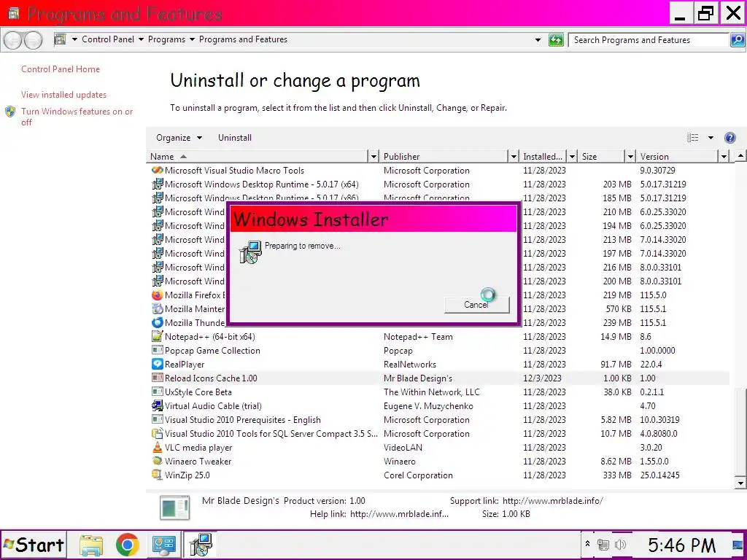This screenshot has width=747, height=560.
Task: Expand the Control Panel breadcrumb arrow
Action: [141, 39]
